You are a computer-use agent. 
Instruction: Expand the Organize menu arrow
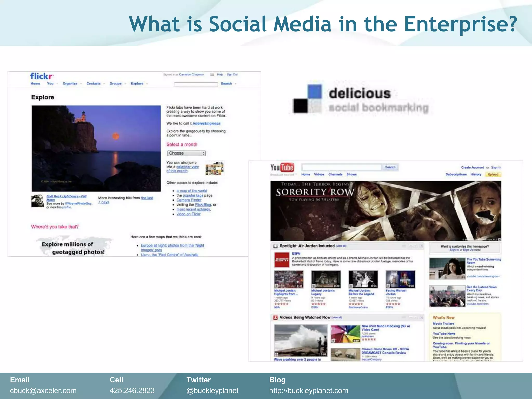pyautogui.click(x=81, y=84)
